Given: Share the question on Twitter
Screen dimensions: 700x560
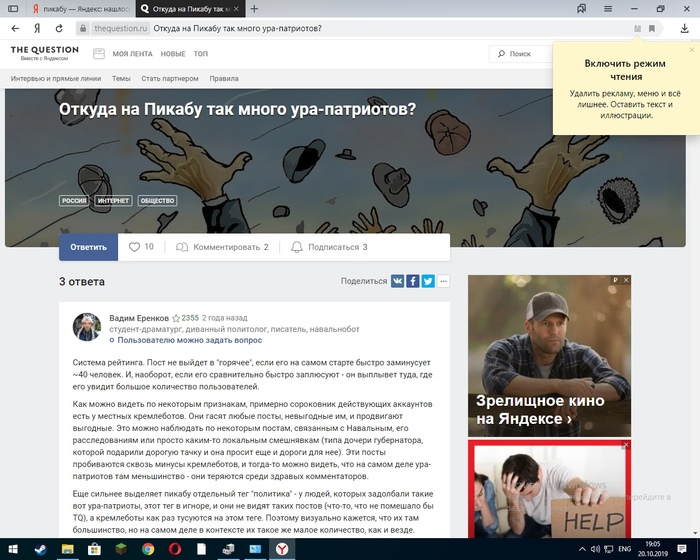Looking at the screenshot, I should [x=428, y=281].
